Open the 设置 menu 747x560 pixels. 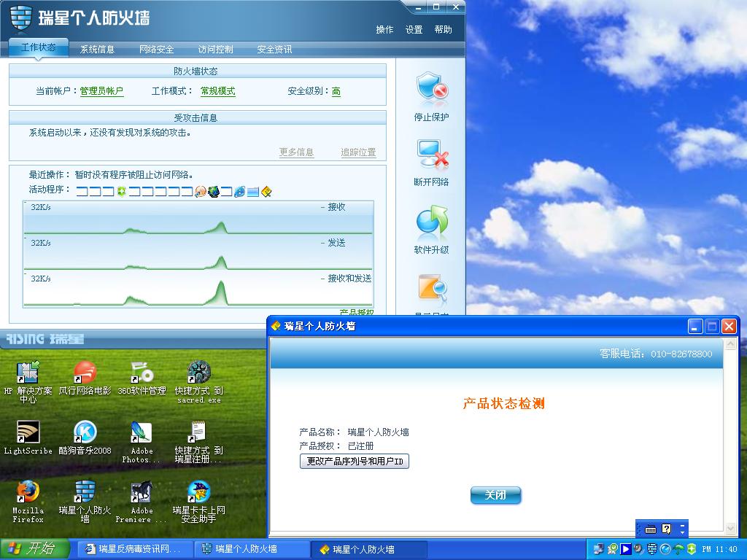pyautogui.click(x=414, y=29)
